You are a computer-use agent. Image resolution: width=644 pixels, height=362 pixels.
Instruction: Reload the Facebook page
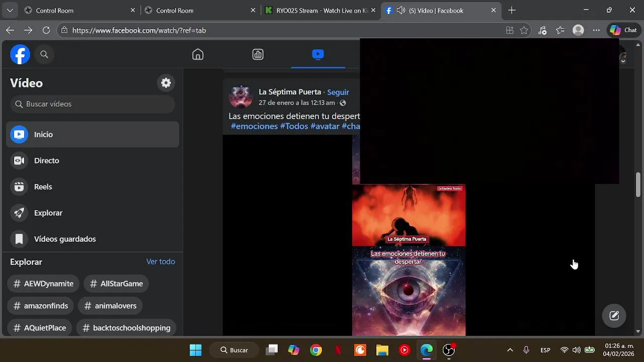[46, 30]
